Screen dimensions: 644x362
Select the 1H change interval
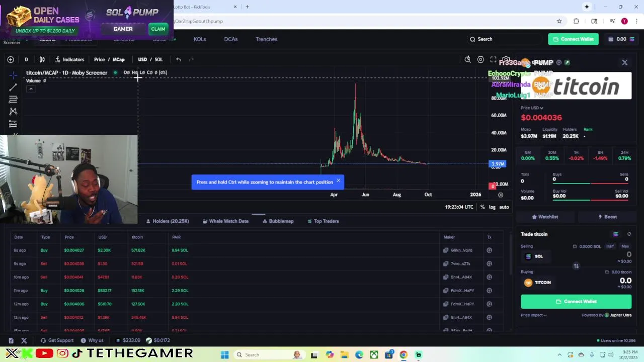[x=576, y=155]
